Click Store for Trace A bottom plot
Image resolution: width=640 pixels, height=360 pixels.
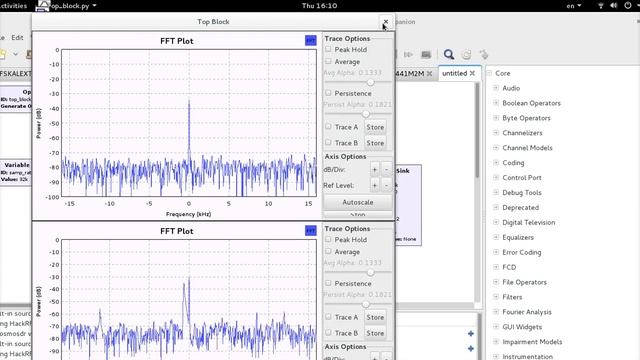[375, 318]
